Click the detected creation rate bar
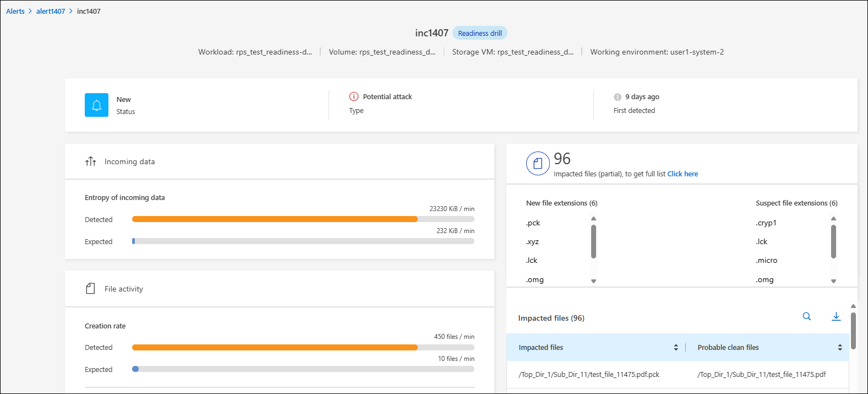 coord(275,347)
